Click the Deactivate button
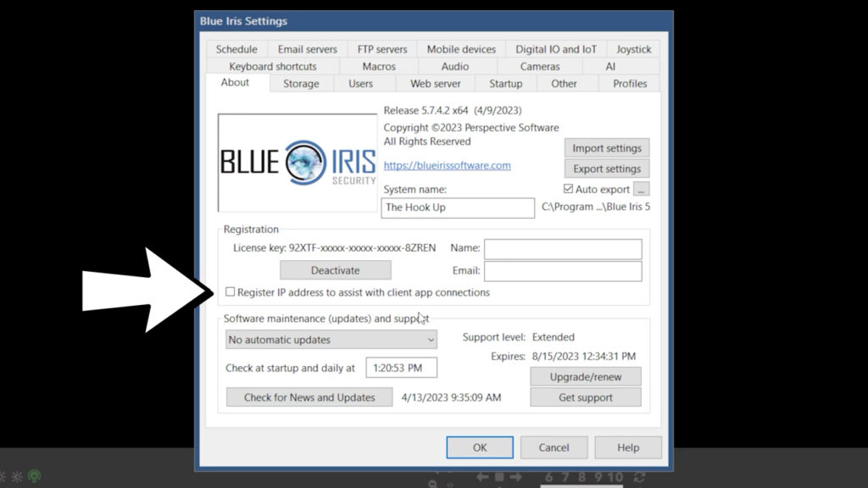This screenshot has width=868, height=488. (335, 269)
